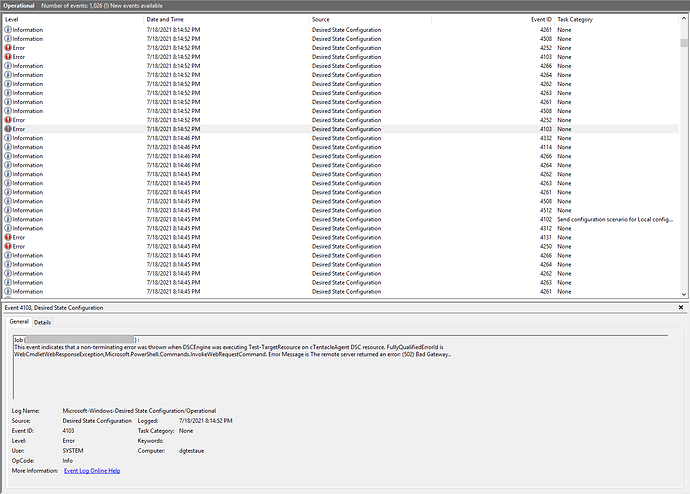Click info icon of event 4264 at 8:14:45 PM

coord(8,264)
